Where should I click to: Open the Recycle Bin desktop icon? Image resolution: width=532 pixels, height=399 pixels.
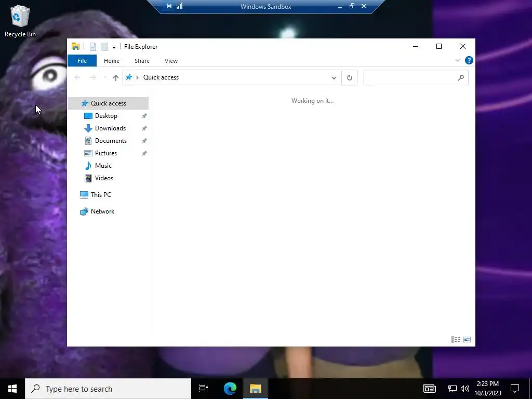(20, 21)
